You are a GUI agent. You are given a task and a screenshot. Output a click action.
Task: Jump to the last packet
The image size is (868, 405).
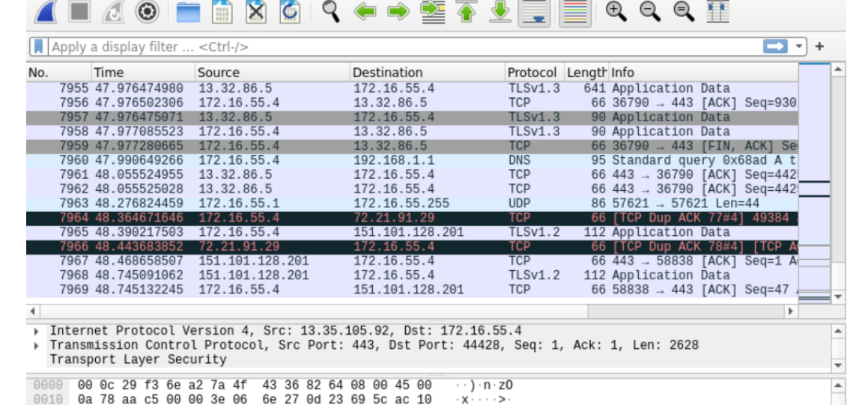point(500,11)
